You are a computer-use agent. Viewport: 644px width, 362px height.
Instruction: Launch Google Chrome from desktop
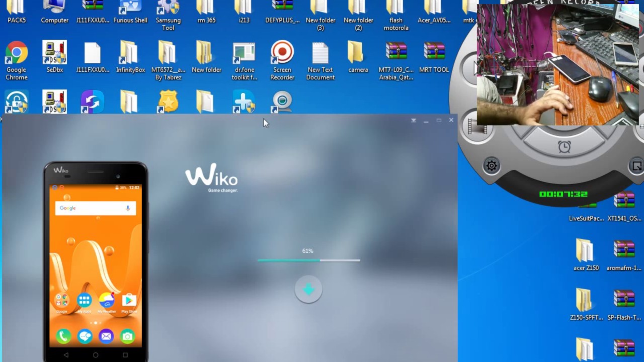click(17, 60)
